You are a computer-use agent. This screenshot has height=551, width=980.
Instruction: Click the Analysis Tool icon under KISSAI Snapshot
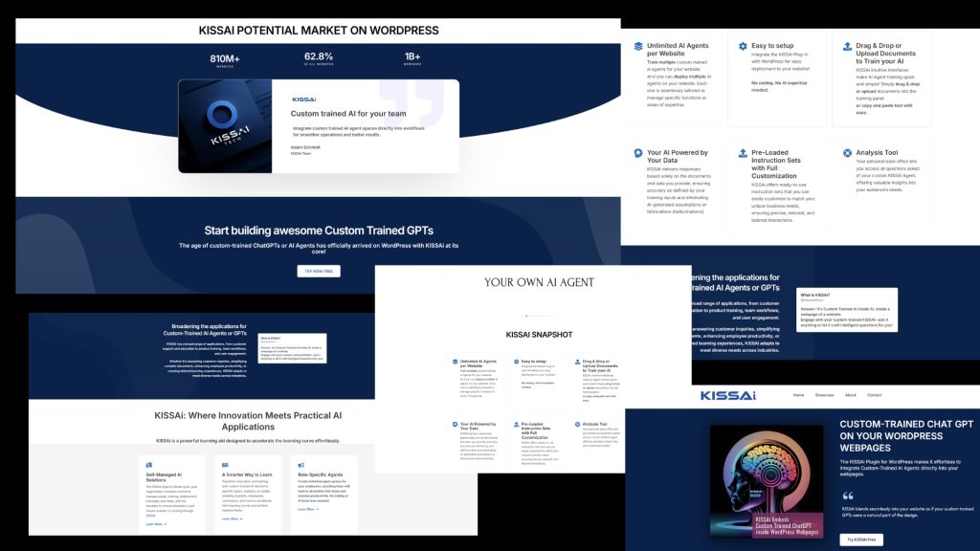[577, 424]
